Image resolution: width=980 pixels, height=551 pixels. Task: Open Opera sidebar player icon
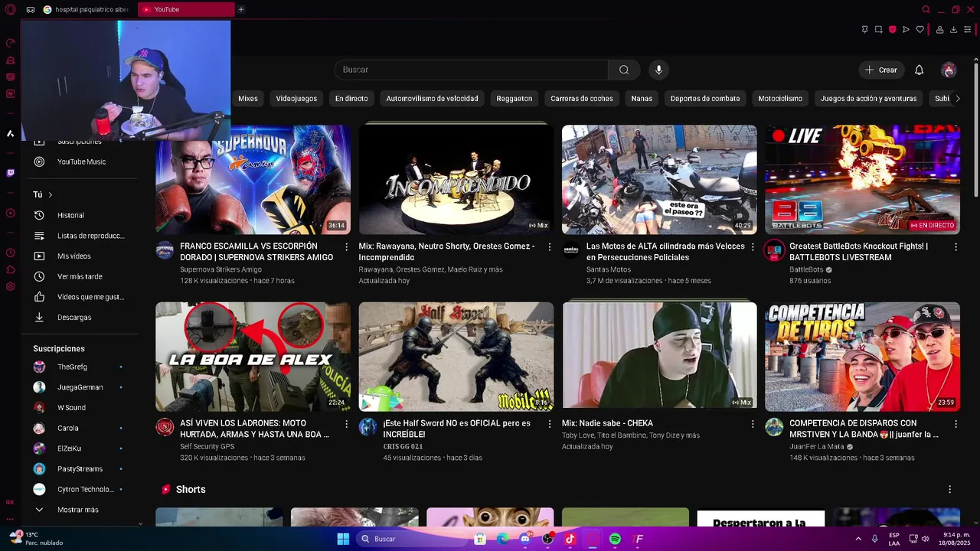(10, 213)
